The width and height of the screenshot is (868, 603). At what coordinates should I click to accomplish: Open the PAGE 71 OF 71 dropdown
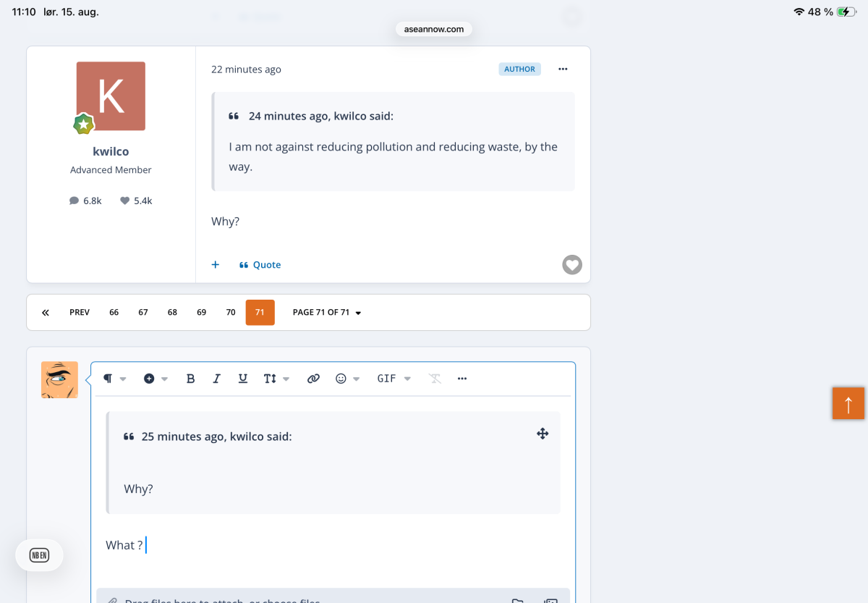pos(327,313)
